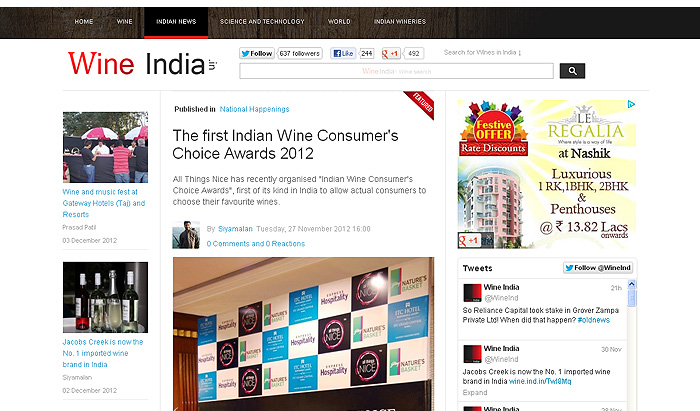700x411 pixels.
Task: Click the Wine India logo
Action: pyautogui.click(x=142, y=63)
